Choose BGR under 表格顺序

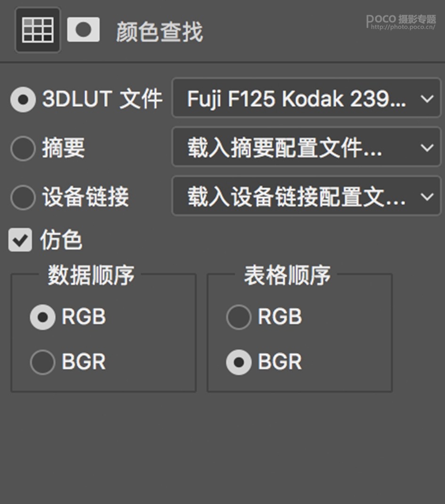pos(239,362)
